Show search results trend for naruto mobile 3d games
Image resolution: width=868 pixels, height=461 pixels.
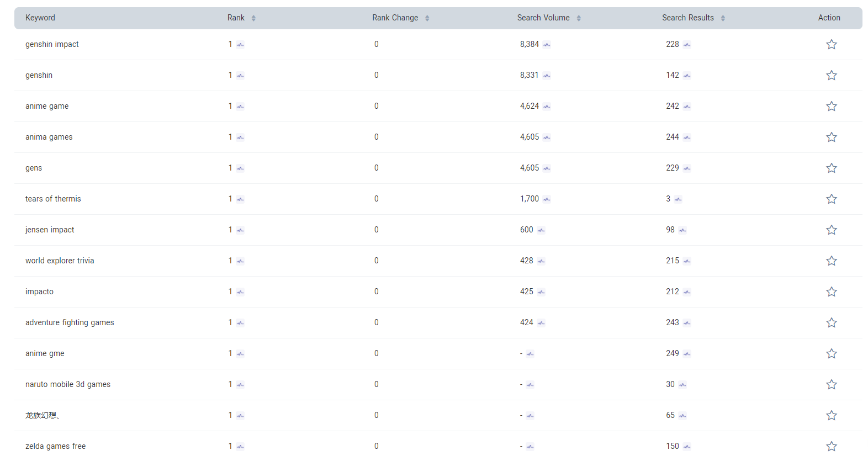point(682,385)
